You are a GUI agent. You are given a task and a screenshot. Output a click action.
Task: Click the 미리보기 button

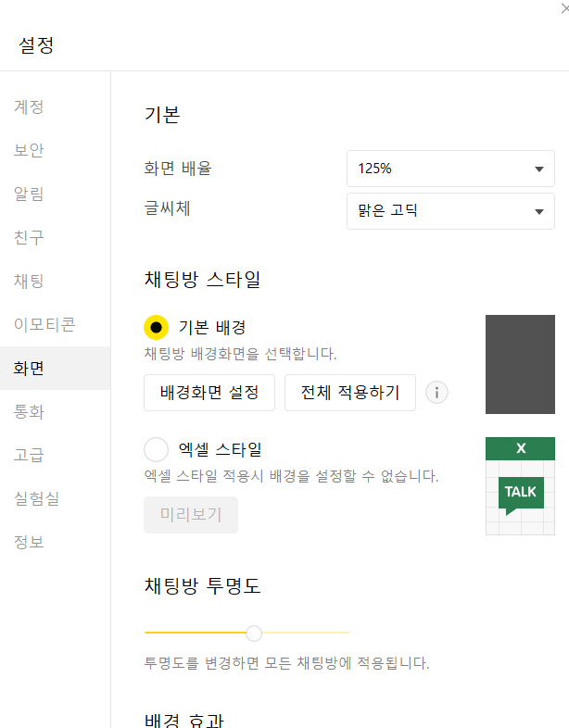(191, 515)
